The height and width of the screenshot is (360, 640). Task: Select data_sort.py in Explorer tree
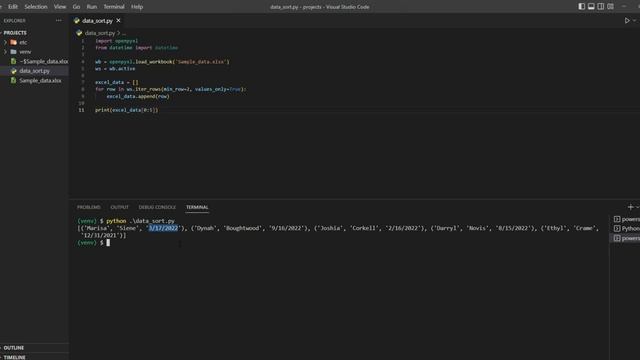[34, 71]
